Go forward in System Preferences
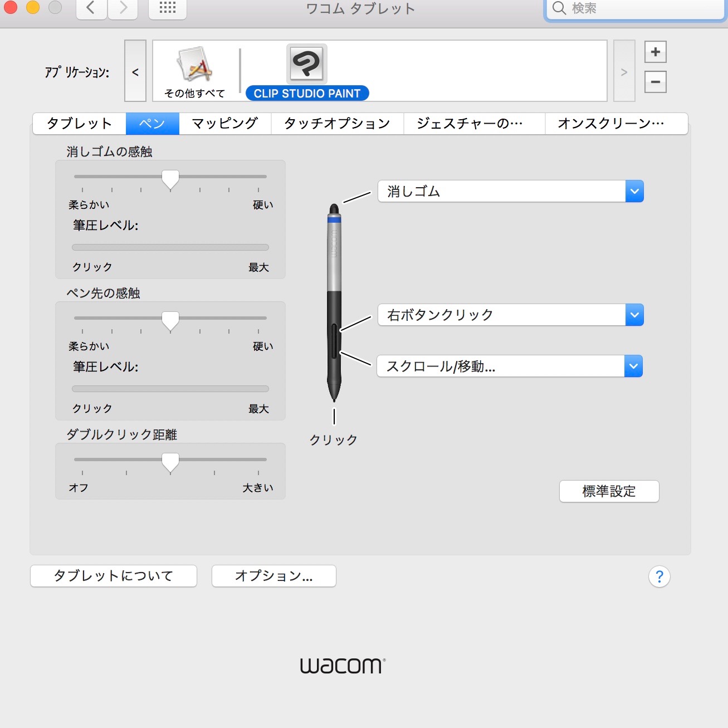Screen dimensions: 728x728 pyautogui.click(x=123, y=8)
